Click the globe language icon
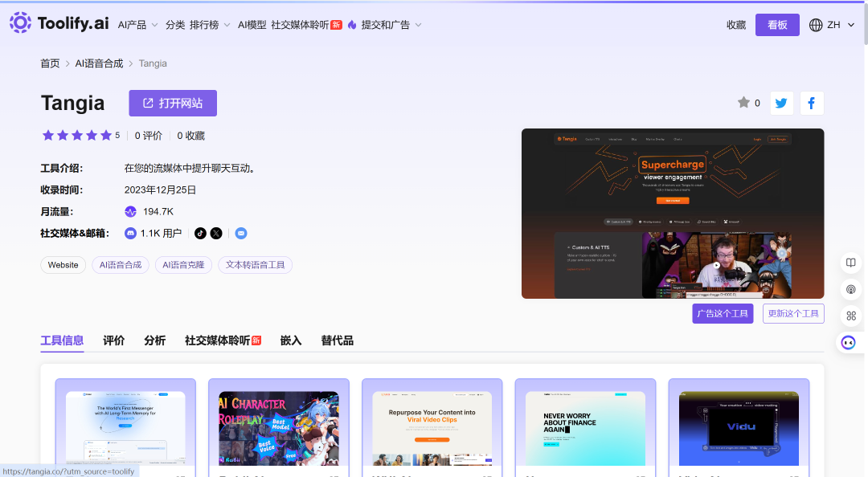Screen dimensions: 868x477 [x=816, y=25]
